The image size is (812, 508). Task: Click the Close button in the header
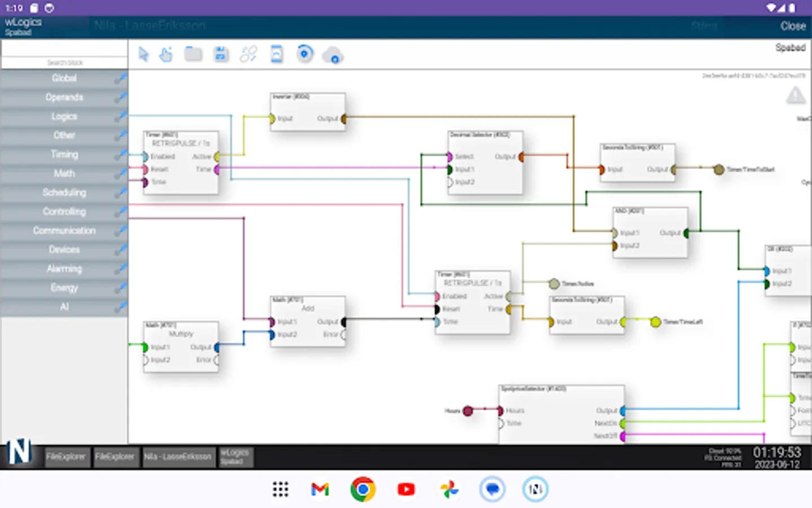pos(793,26)
